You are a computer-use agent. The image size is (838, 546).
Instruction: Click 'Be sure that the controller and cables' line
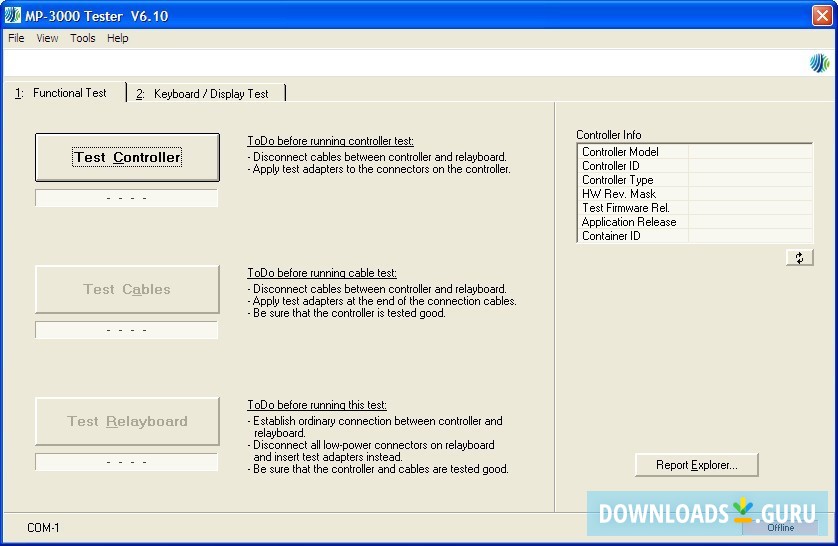tap(378, 469)
